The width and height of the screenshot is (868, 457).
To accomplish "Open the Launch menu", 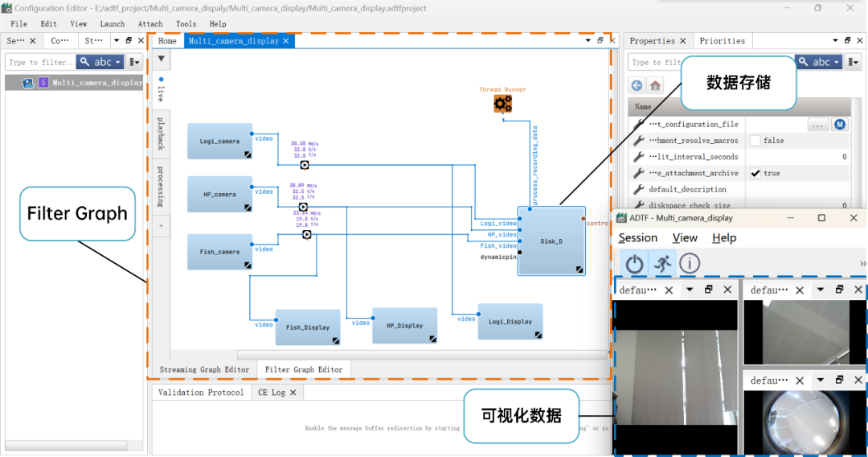I will pos(112,24).
